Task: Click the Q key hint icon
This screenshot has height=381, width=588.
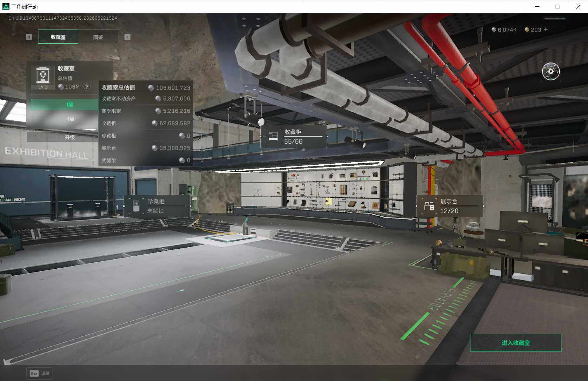Action: coord(29,37)
